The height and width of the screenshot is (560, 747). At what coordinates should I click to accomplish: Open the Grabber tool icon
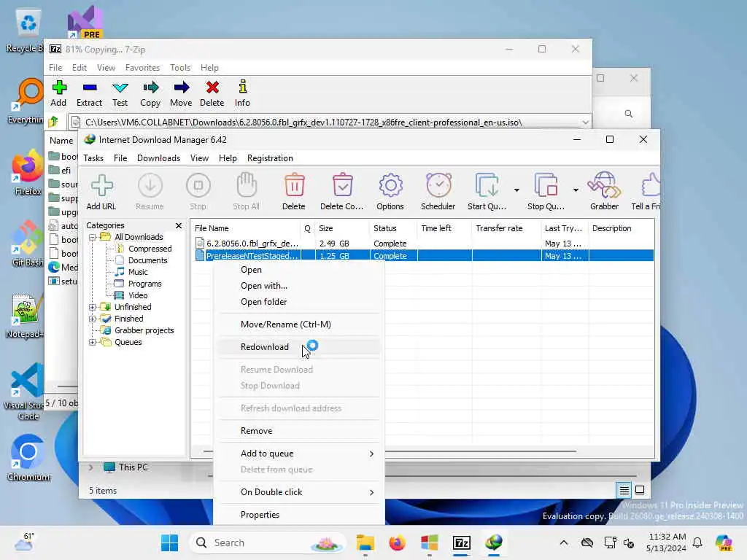pyautogui.click(x=604, y=192)
